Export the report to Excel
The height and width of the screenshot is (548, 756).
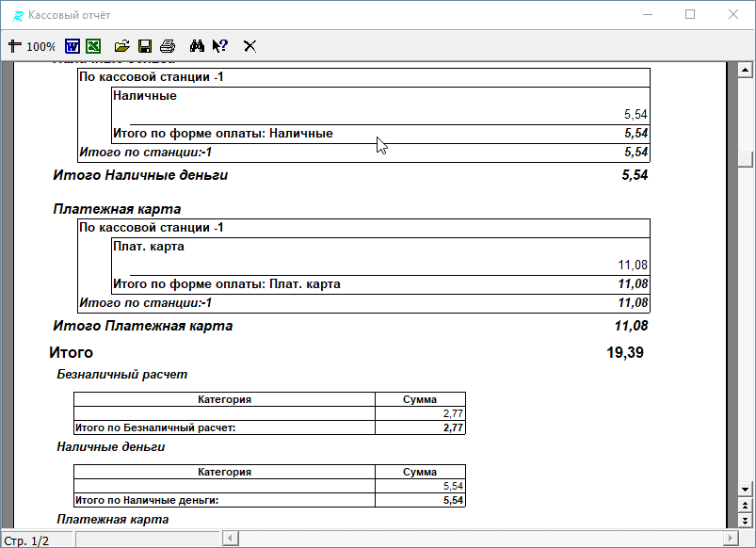(x=93, y=45)
